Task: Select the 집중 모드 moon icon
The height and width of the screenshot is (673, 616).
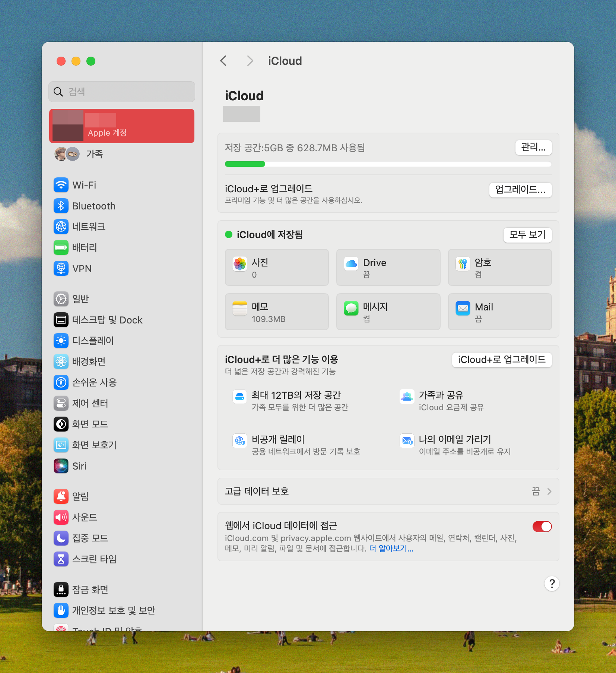Action: 61,538
